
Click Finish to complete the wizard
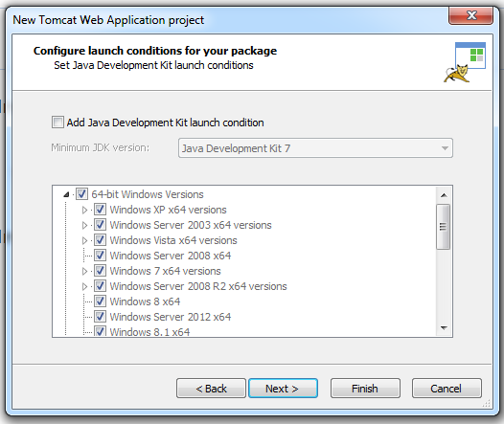point(365,389)
